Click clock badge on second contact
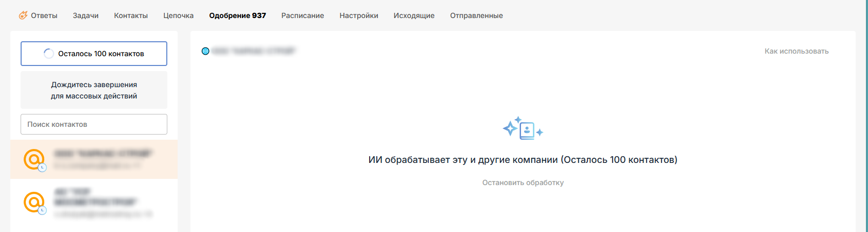Image resolution: width=868 pixels, height=232 pixels. pos(42,210)
